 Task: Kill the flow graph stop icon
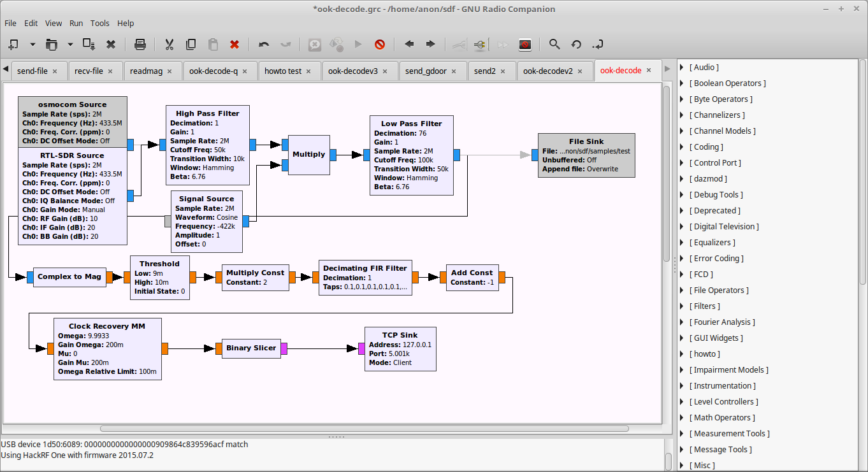[380, 45]
